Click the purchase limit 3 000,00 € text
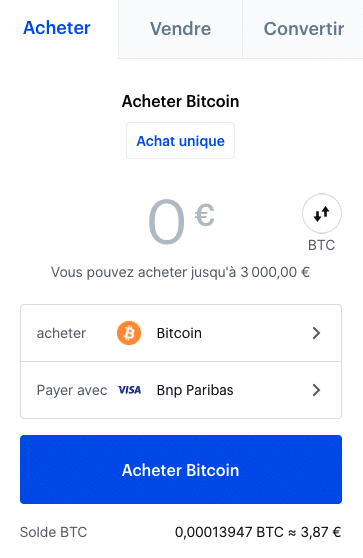This screenshot has width=363, height=558. click(275, 272)
